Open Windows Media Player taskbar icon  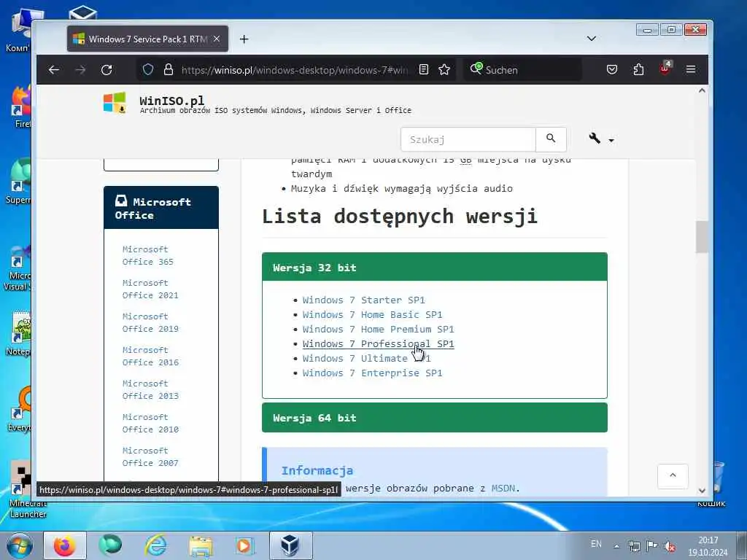click(244, 545)
